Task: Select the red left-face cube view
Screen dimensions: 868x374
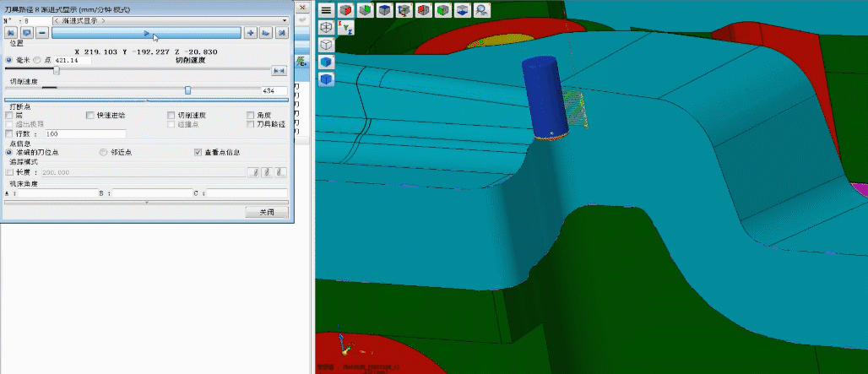Action: click(x=424, y=10)
